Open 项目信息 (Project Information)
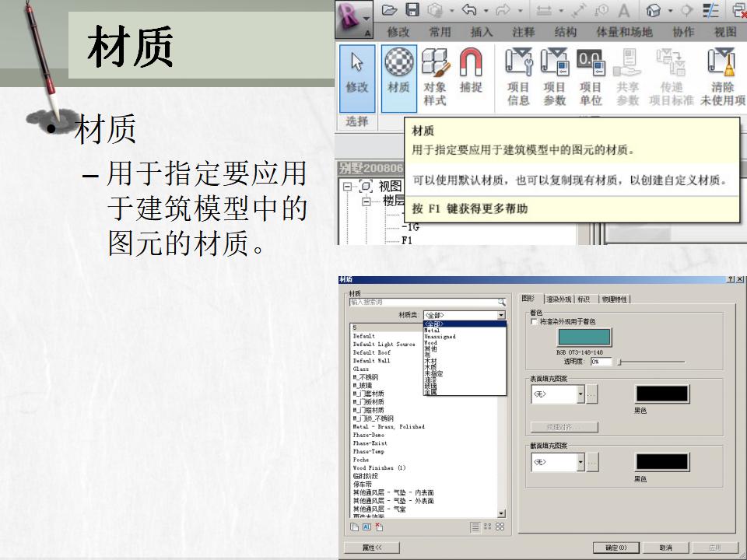The image size is (747, 560). coord(518,79)
